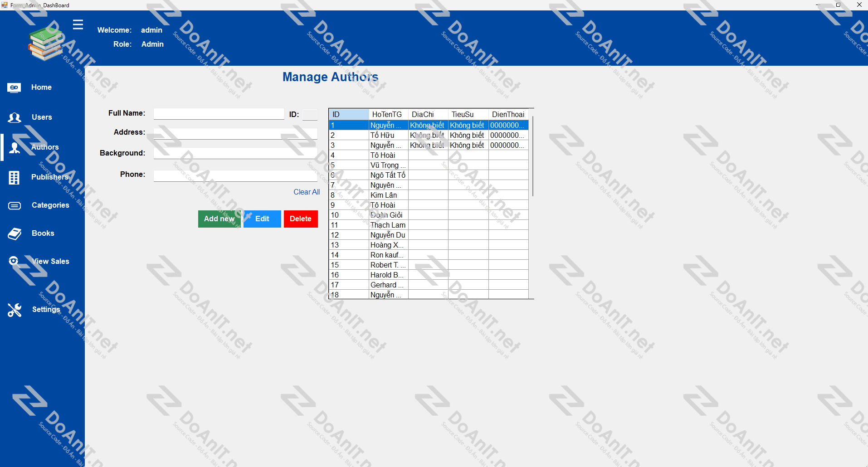Viewport: 868px width, 467px height.
Task: Click the Books sidebar icon
Action: point(15,233)
